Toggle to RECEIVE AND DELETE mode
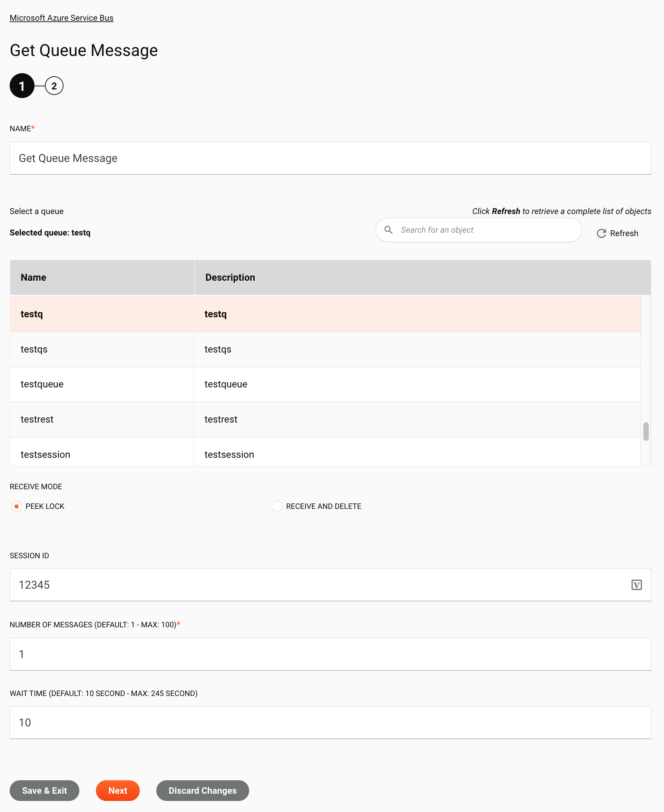 276,506
